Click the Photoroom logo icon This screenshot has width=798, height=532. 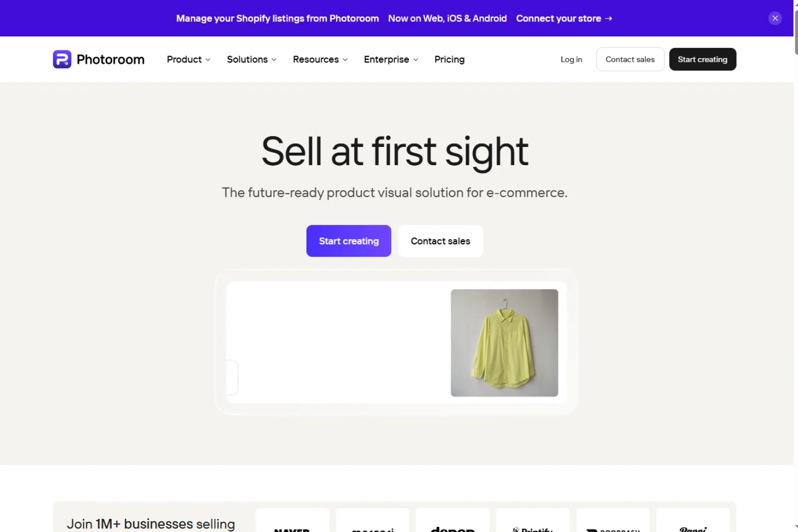tap(62, 59)
